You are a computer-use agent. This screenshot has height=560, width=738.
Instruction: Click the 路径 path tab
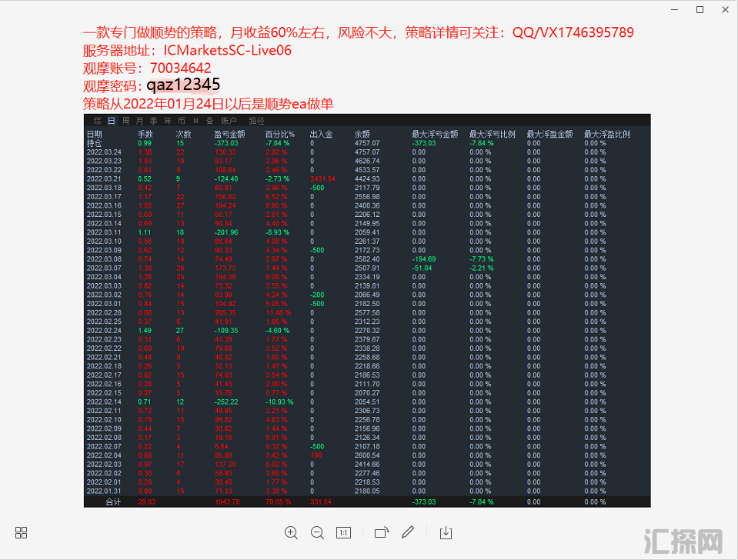pyautogui.click(x=256, y=121)
